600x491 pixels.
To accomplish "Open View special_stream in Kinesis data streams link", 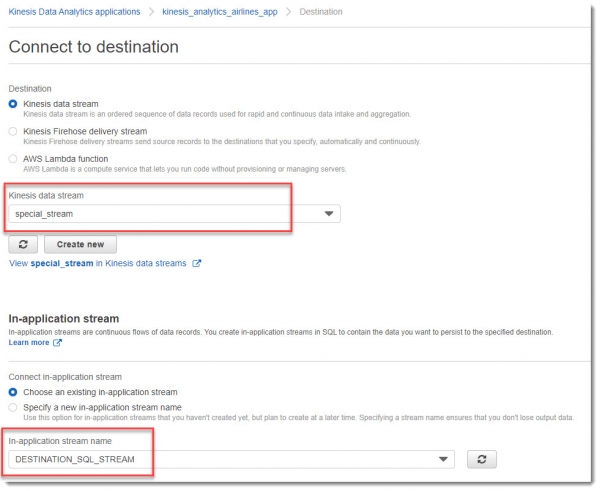I will click(96, 264).
